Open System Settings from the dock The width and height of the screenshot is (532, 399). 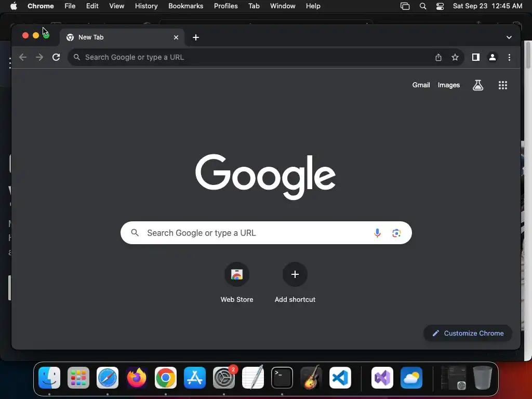pos(224,378)
